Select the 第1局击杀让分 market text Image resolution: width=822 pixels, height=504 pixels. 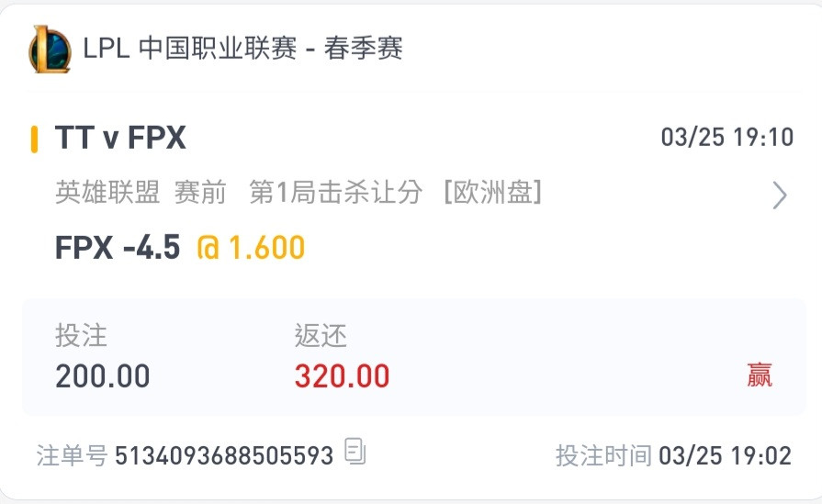pos(335,192)
